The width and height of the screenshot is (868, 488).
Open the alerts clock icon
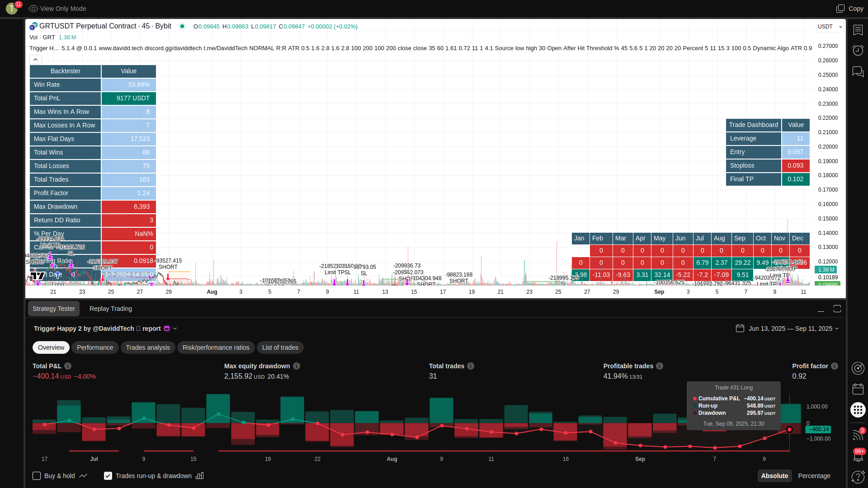(858, 50)
